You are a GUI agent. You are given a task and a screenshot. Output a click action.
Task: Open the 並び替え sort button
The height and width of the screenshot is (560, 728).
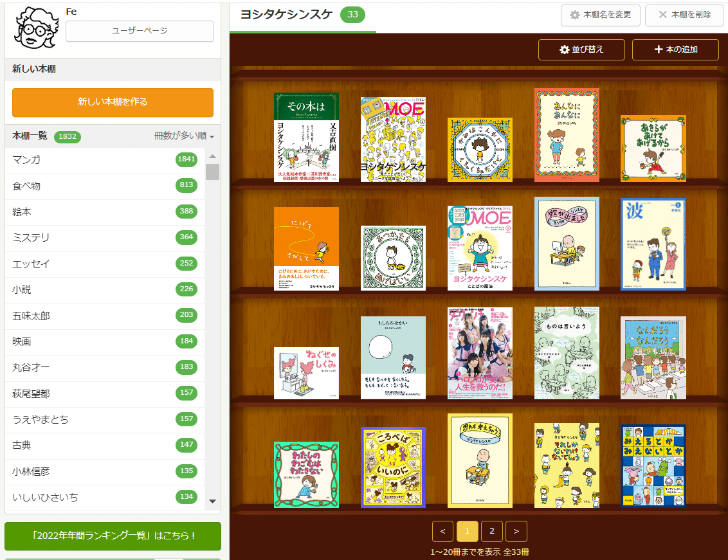(x=581, y=50)
